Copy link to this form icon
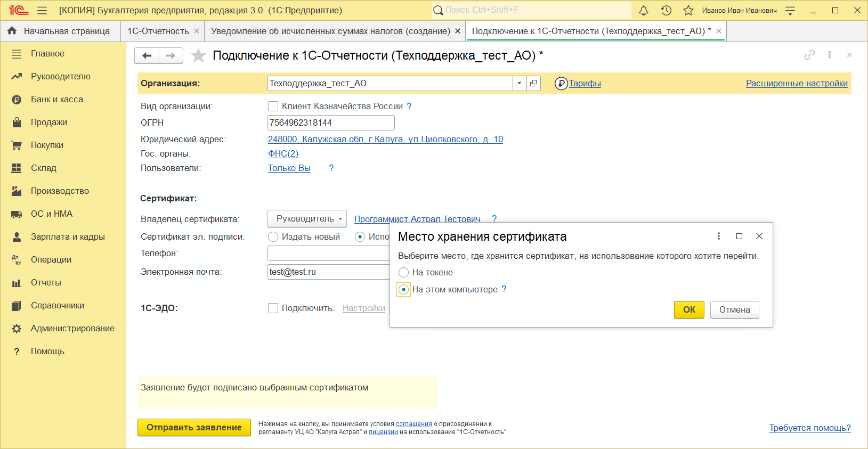 click(x=809, y=55)
